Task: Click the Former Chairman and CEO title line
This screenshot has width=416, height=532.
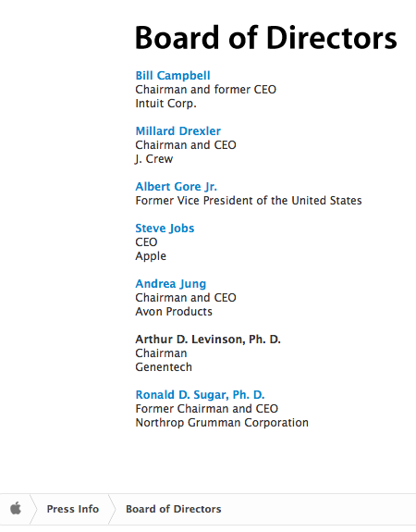Action: [x=207, y=409]
